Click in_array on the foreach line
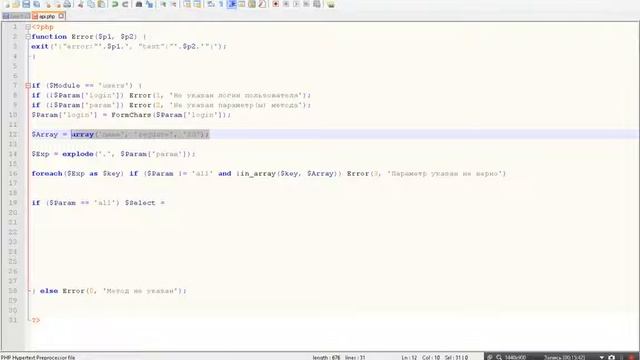The width and height of the screenshot is (640, 360). tap(258, 174)
